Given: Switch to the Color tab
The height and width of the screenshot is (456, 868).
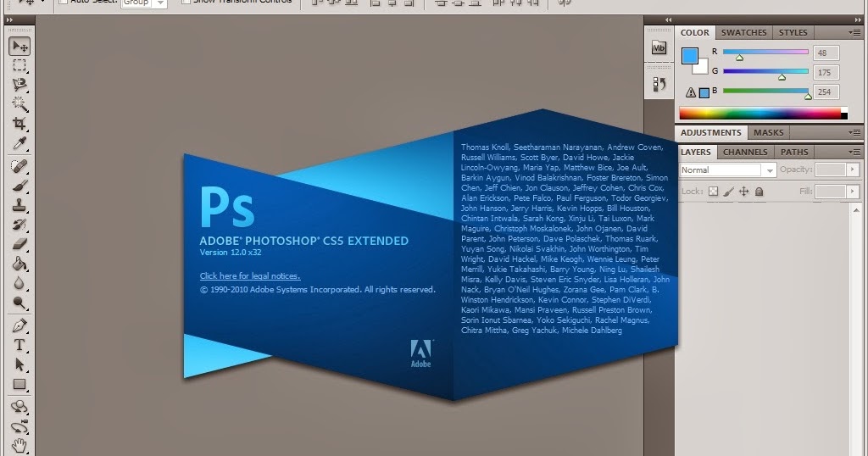Looking at the screenshot, I should (x=695, y=33).
